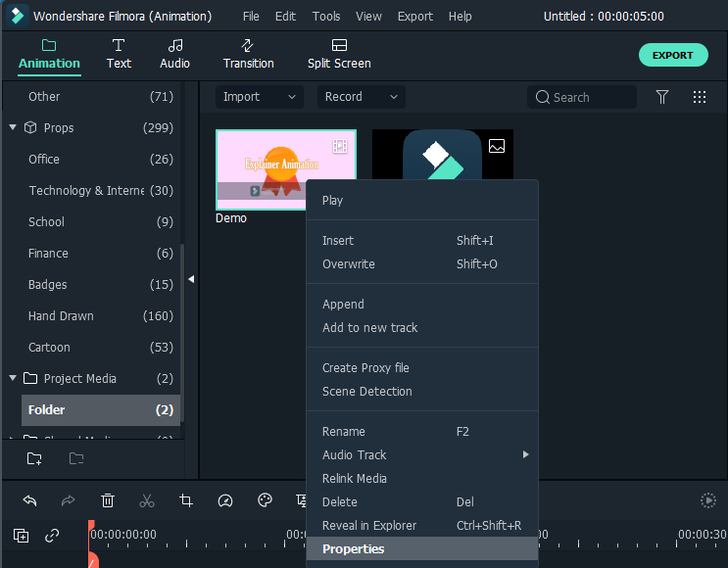Click the Props cube icon

30,127
